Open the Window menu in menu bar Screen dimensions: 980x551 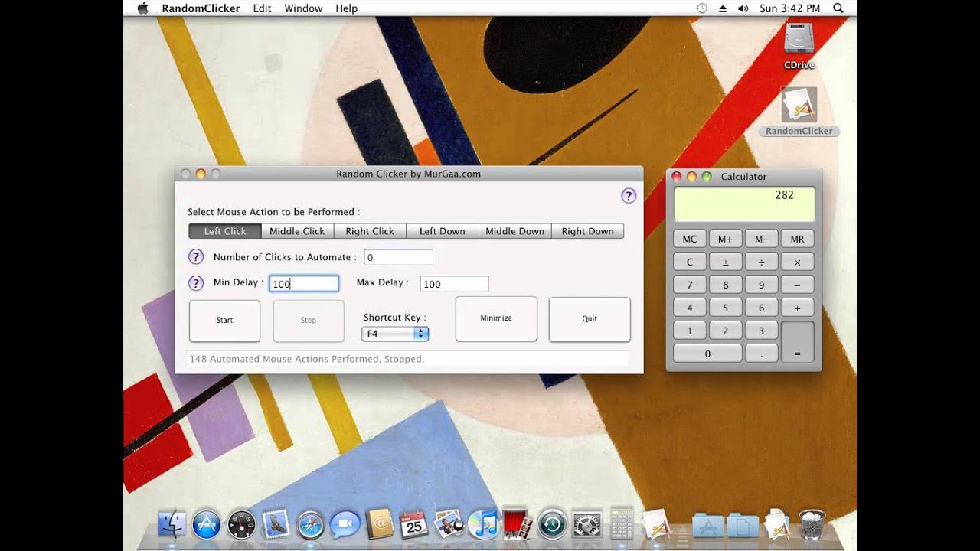pyautogui.click(x=303, y=8)
